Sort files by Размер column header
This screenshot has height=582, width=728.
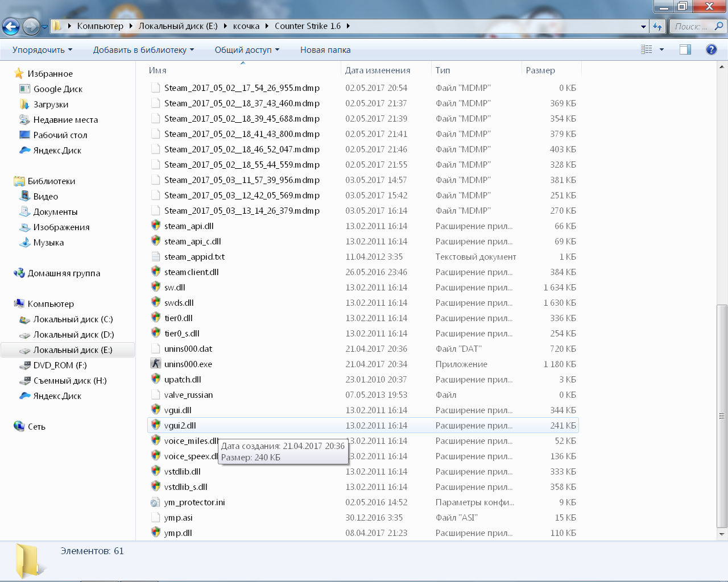pos(540,70)
